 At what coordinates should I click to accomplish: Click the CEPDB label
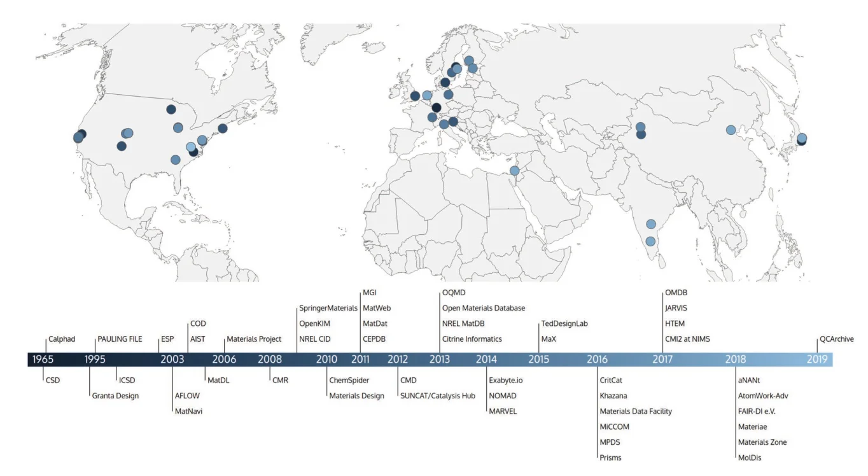tap(374, 339)
